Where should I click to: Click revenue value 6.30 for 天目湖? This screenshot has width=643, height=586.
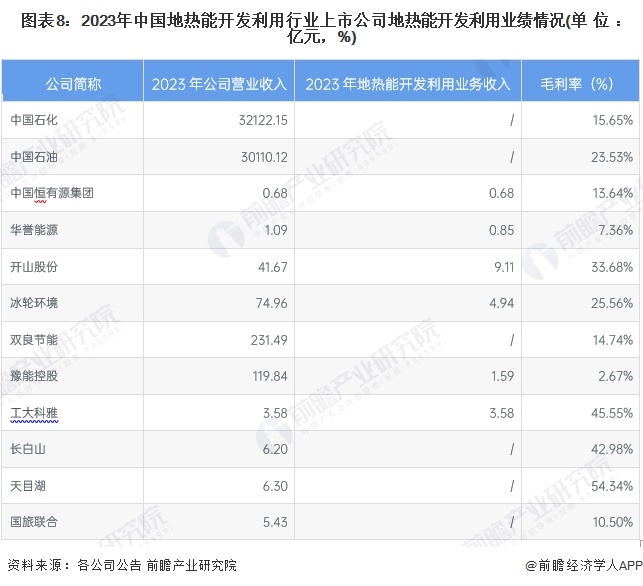tap(275, 486)
